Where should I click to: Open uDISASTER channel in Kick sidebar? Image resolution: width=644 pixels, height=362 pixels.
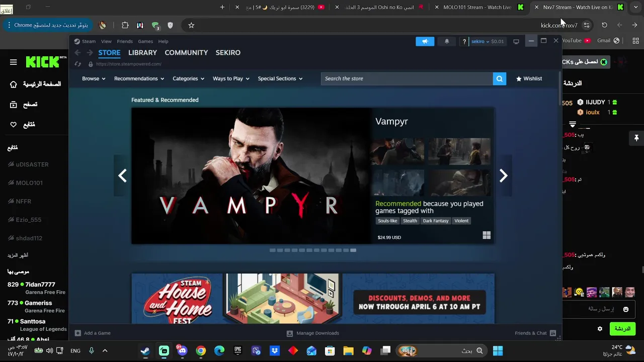(x=32, y=164)
